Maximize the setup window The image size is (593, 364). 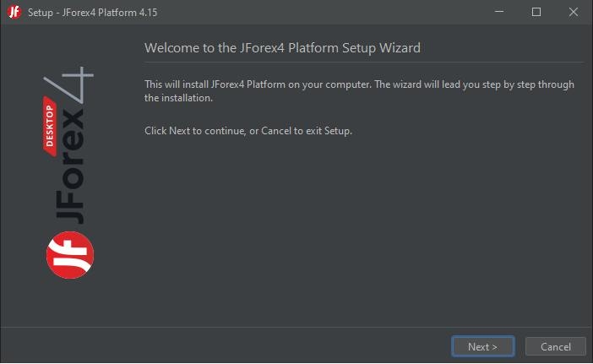click(x=536, y=12)
